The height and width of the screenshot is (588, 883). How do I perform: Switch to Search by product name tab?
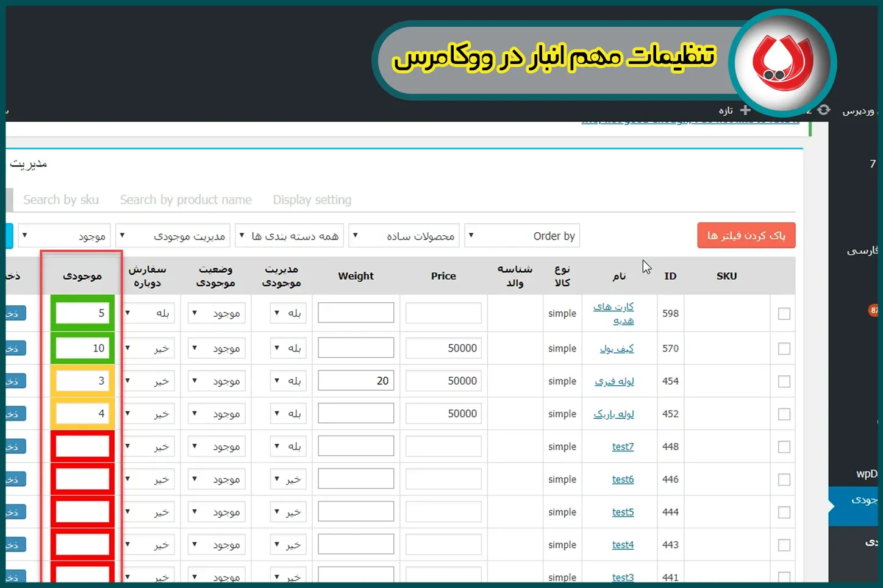pyautogui.click(x=186, y=200)
